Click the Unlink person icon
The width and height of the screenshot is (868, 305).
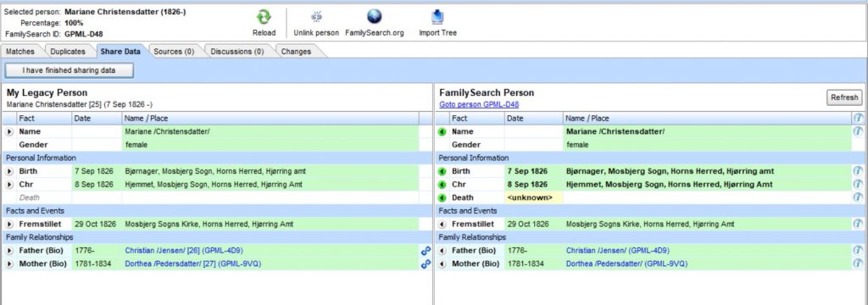point(316,17)
